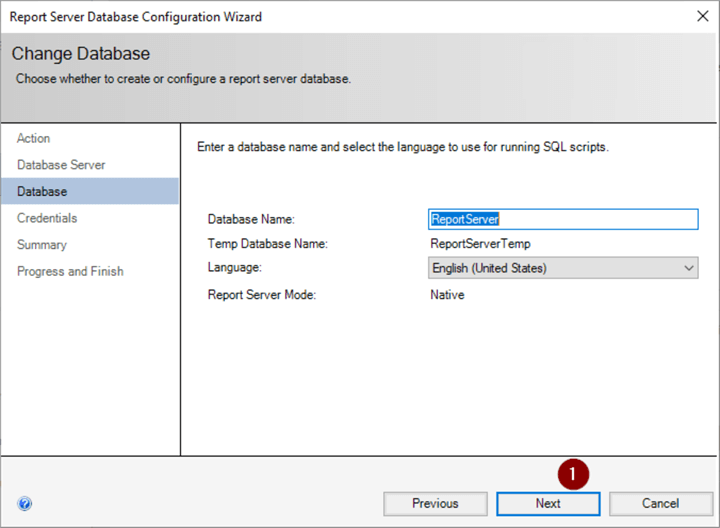Expand the Language dropdown arrow
Viewport: 720px width, 528px height.
(x=688, y=268)
